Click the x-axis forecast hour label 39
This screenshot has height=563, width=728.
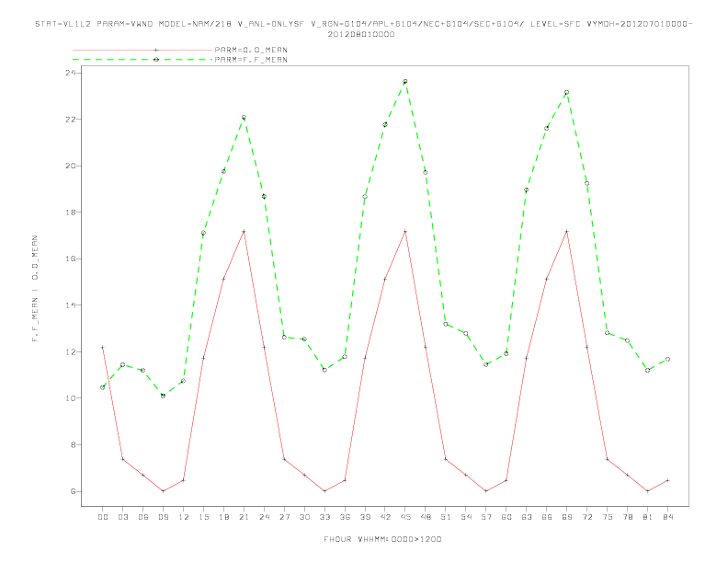pyautogui.click(x=365, y=517)
